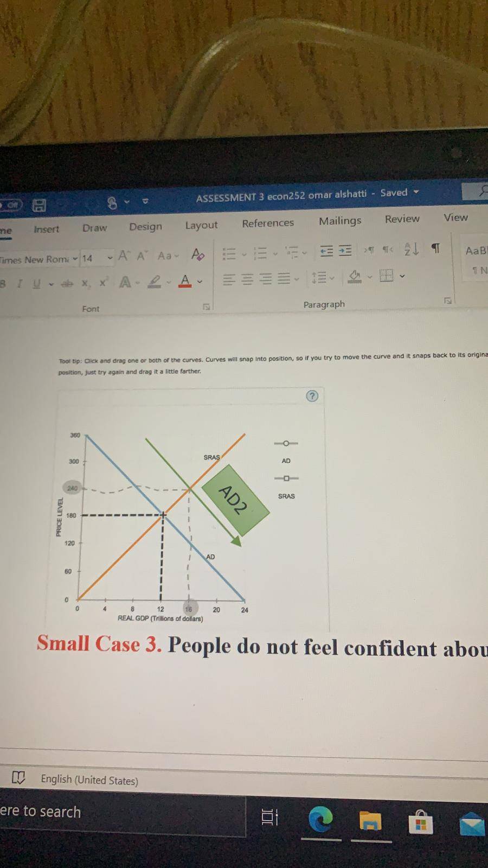Open the References tab
Image resolution: width=488 pixels, height=868 pixels.
coord(268,223)
